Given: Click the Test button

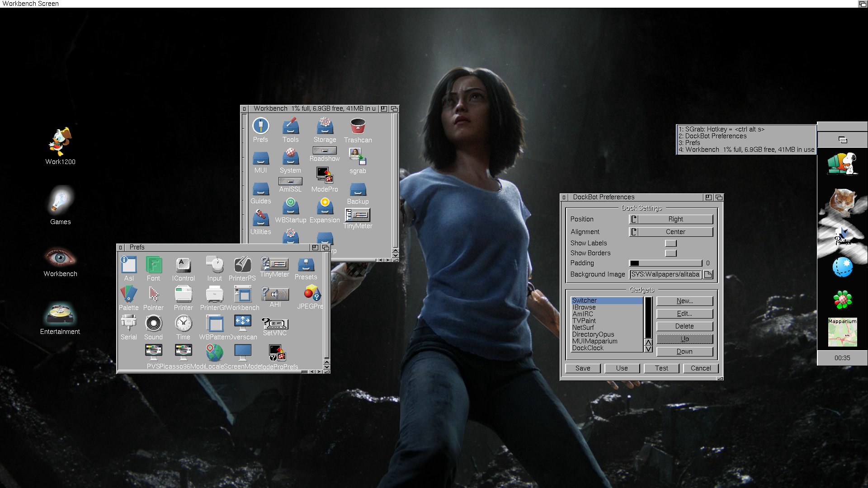Looking at the screenshot, I should click(662, 368).
